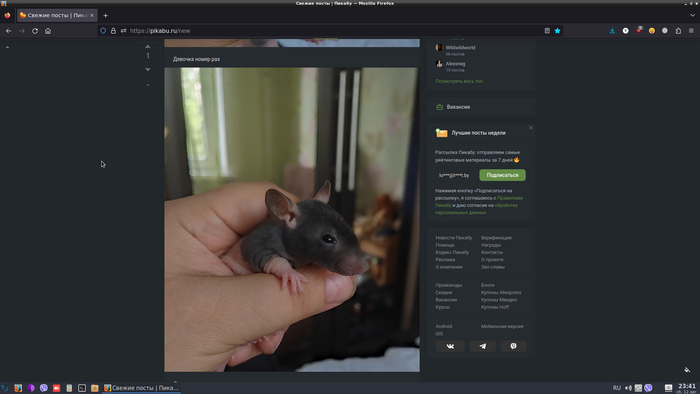Upvote the post with the arrow above rating
Screen dimensions: 700x394
tap(148, 46)
